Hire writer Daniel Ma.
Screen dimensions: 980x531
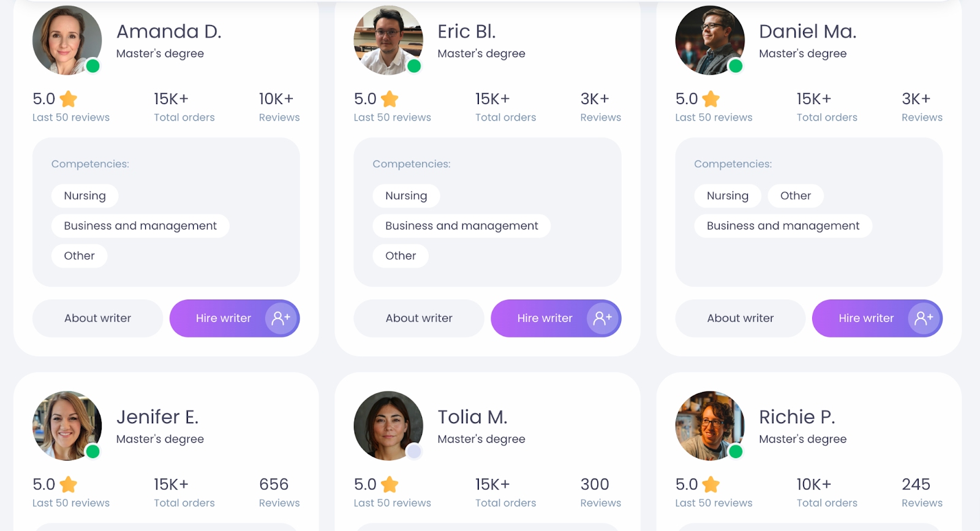click(x=865, y=318)
